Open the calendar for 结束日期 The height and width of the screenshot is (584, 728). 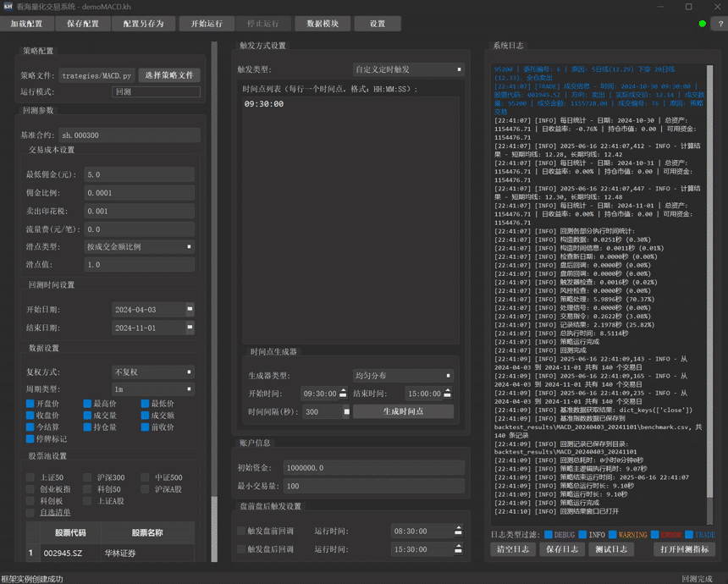pyautogui.click(x=190, y=328)
